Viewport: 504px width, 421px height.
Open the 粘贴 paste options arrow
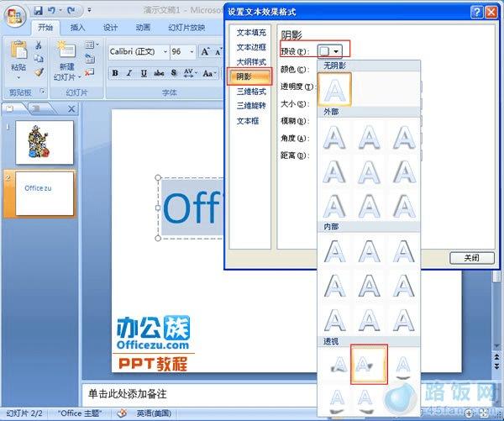pyautogui.click(x=18, y=77)
